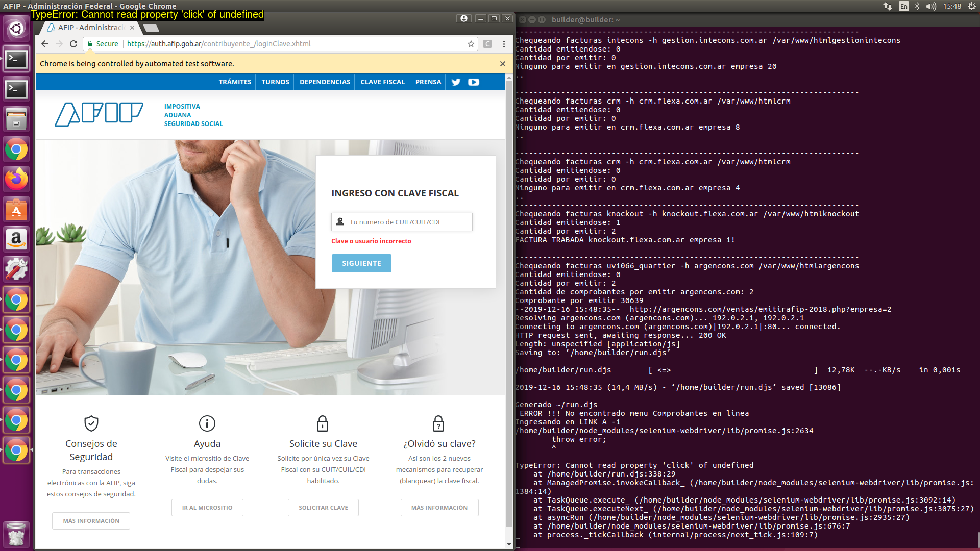The image size is (980, 551).
Task: Click the Olvidó su clave padlock icon
Action: tap(438, 423)
